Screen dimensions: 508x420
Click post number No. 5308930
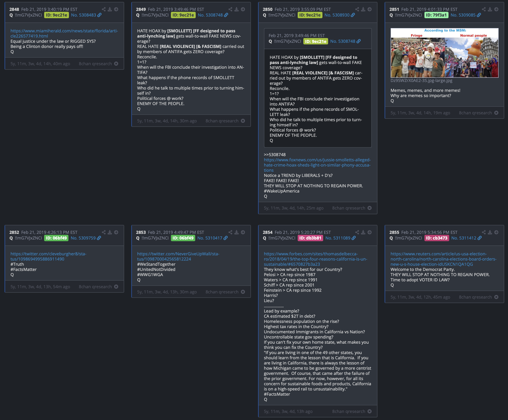(337, 15)
